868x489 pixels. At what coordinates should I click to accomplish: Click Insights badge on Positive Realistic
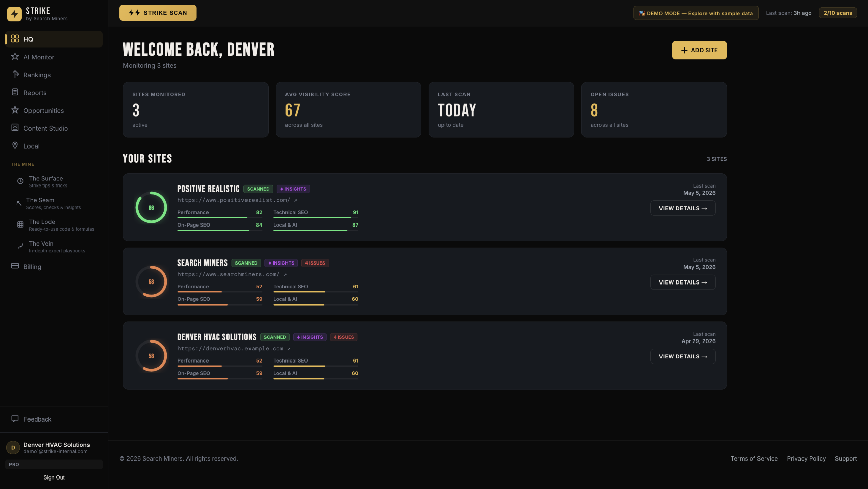pyautogui.click(x=293, y=189)
